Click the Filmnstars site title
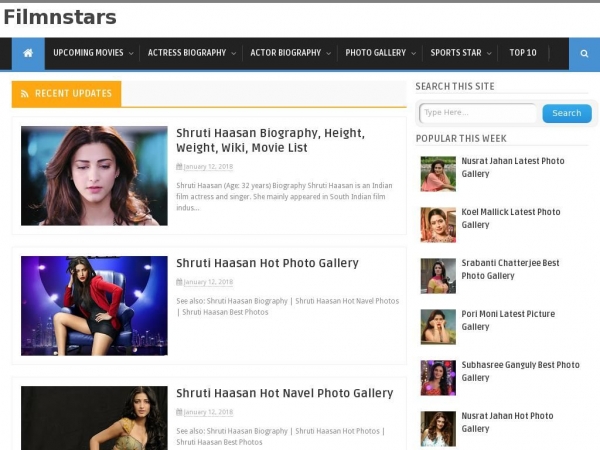This screenshot has height=450, width=600. (60, 17)
